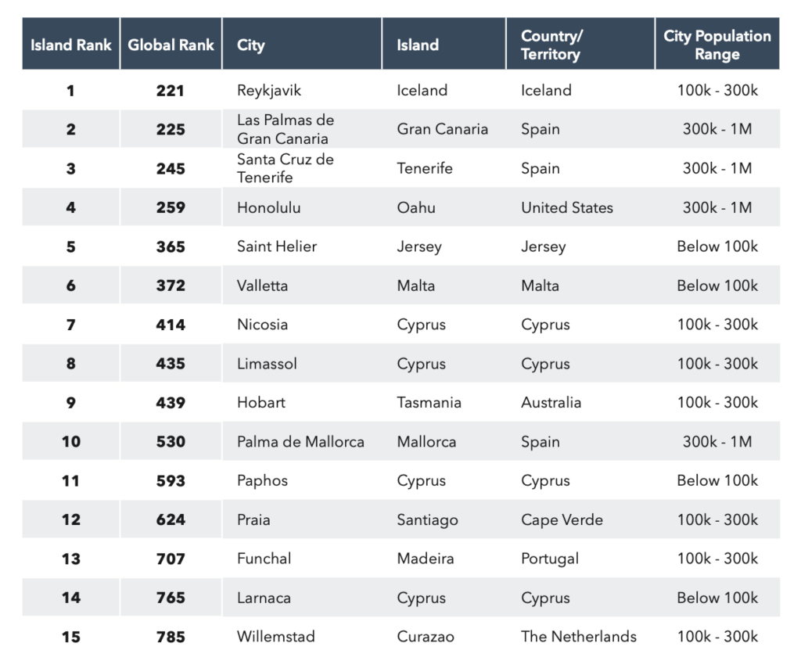Click the Reykjavik city cell
Image resolution: width=801 pixels, height=672 pixels.
269,90
